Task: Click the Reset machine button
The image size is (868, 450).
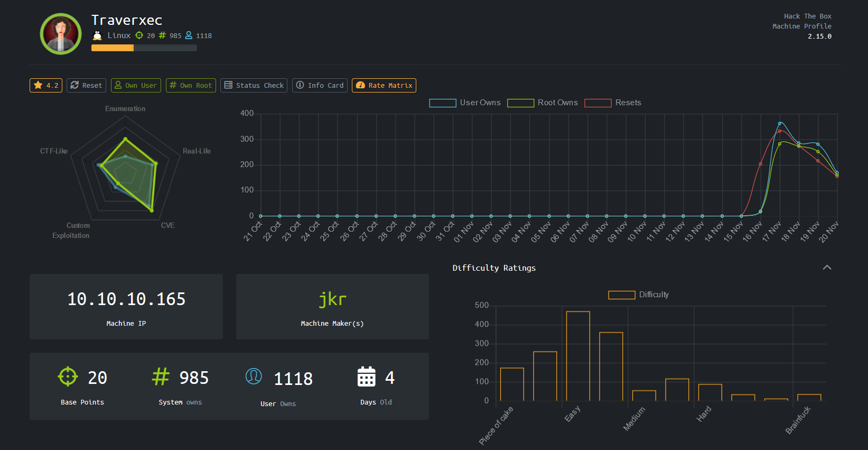Action: pos(87,85)
